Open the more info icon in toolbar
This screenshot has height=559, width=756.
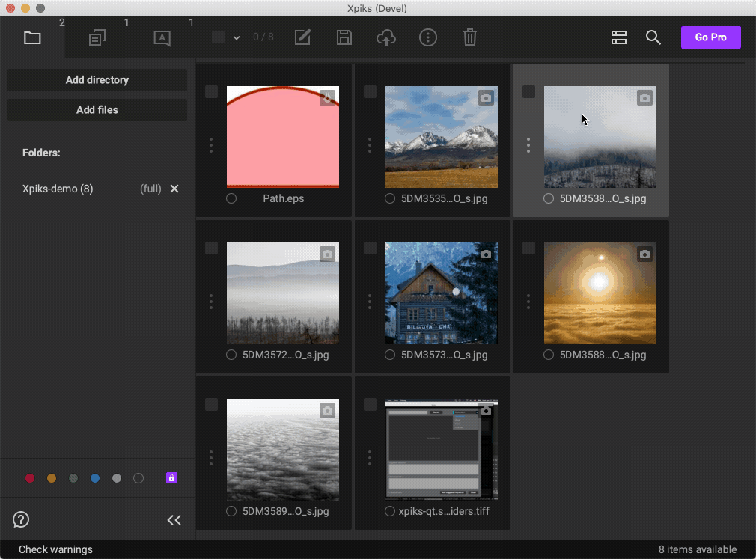click(427, 37)
